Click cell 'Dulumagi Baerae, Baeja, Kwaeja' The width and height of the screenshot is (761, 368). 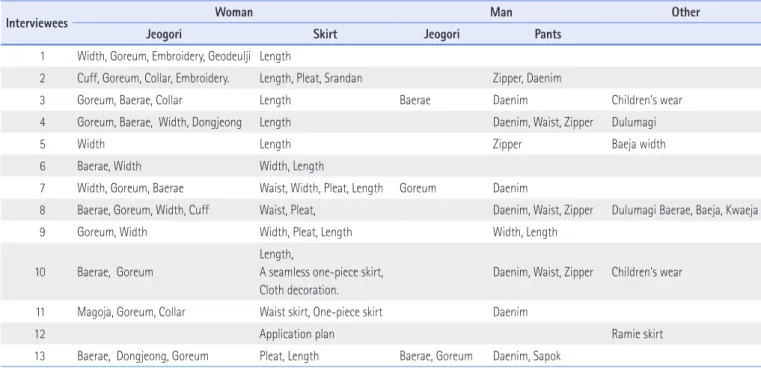point(685,210)
